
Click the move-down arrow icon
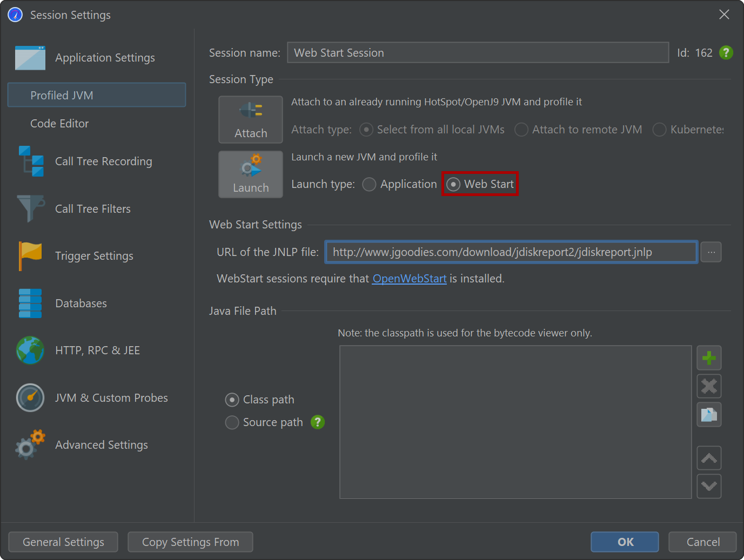click(x=709, y=486)
